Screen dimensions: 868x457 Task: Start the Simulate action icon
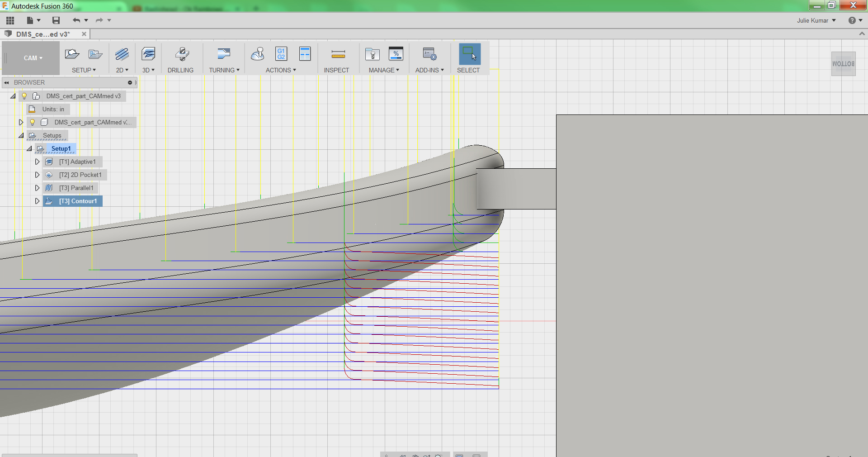(x=258, y=54)
